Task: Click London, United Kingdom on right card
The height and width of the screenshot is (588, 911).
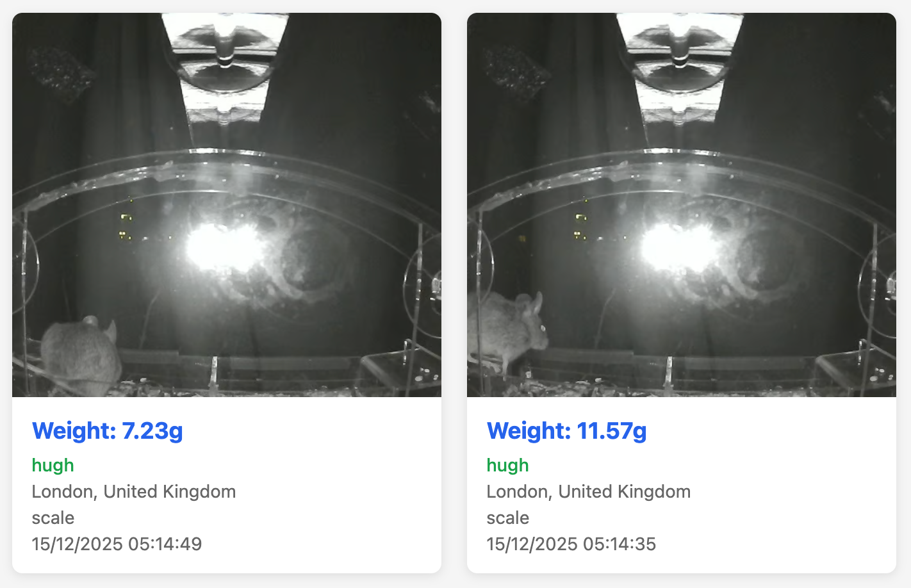Action: 589,491
